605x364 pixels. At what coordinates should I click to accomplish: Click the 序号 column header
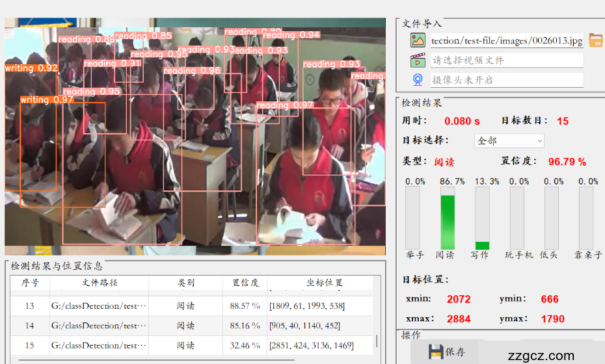[30, 283]
